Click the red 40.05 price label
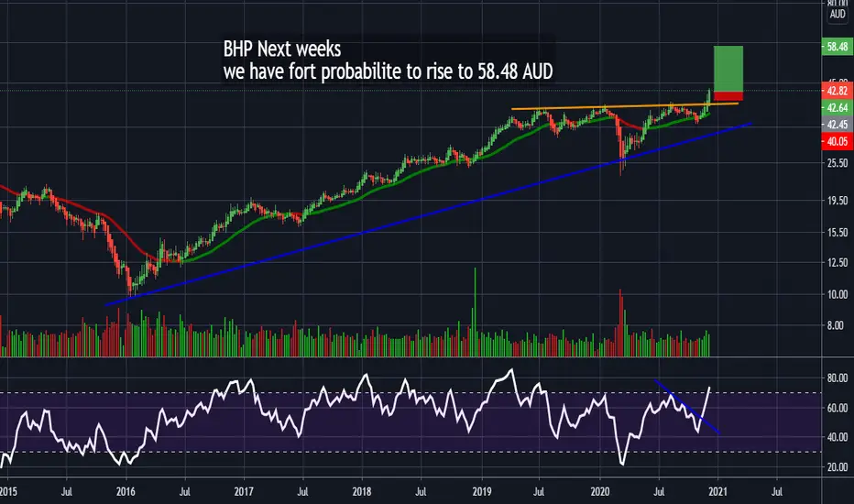854x504 pixels. click(x=838, y=142)
